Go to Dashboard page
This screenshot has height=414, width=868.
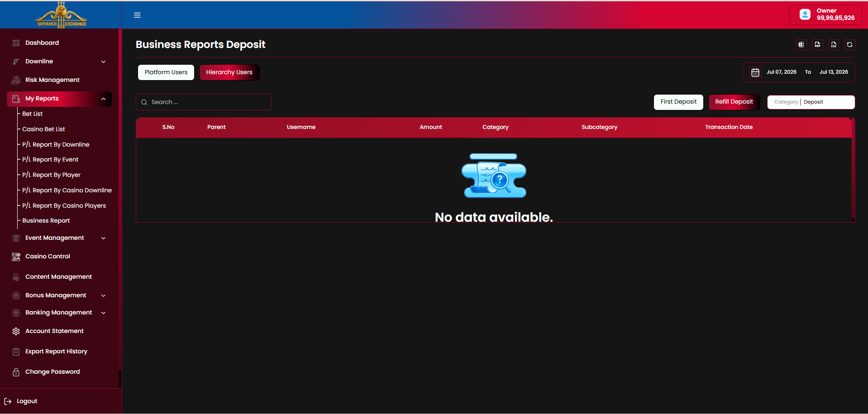pos(42,43)
